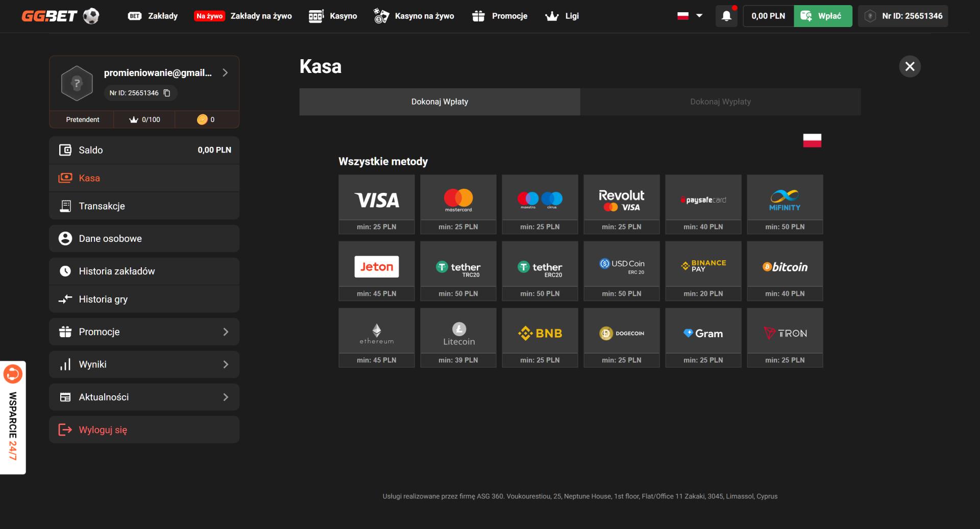Screen dimensions: 980x529
Task: Open Zakłady in top navigation
Action: (x=153, y=16)
